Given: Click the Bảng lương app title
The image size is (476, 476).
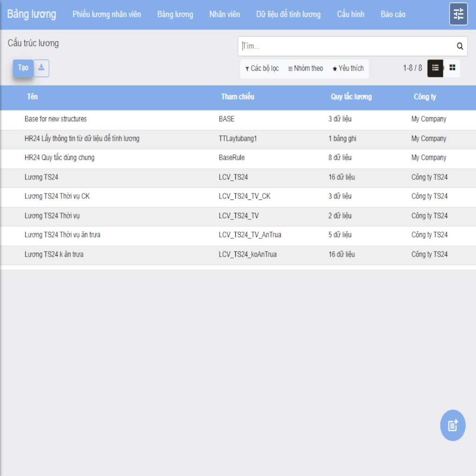Looking at the screenshot, I should click(x=32, y=14).
